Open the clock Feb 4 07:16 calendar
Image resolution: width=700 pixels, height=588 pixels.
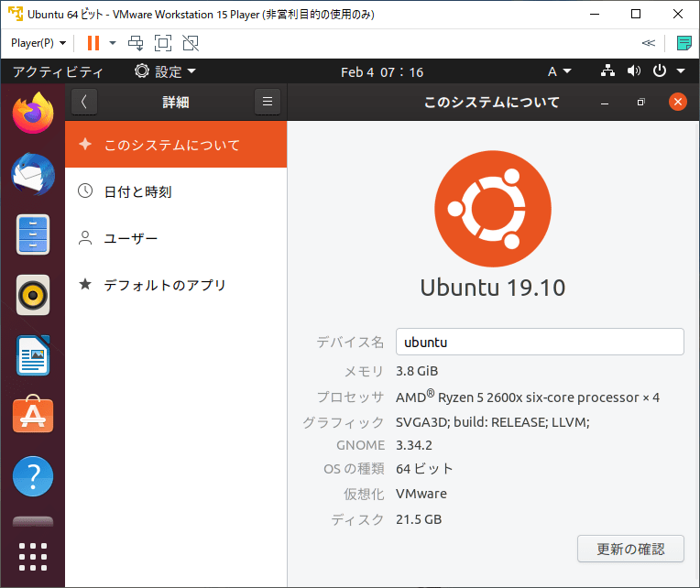click(x=382, y=71)
